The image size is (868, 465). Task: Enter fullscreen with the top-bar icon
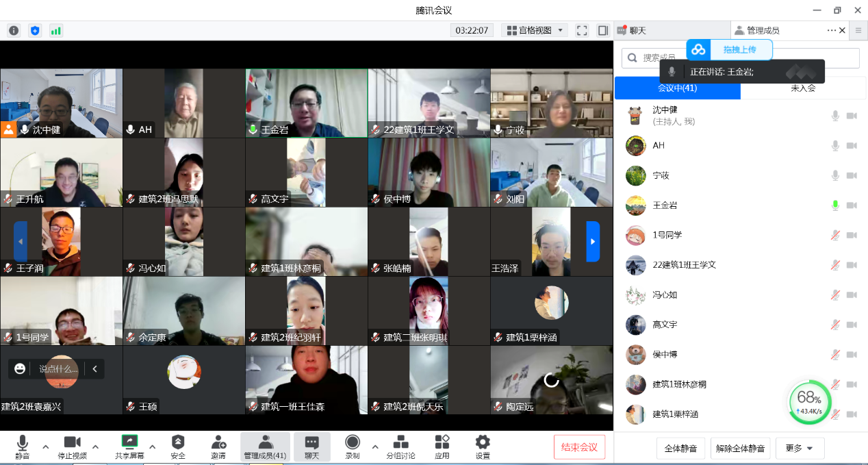582,30
